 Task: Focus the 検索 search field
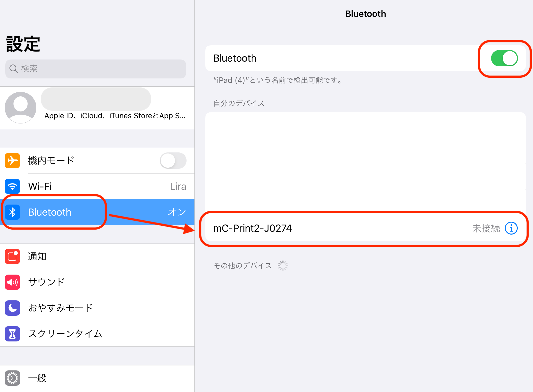96,69
